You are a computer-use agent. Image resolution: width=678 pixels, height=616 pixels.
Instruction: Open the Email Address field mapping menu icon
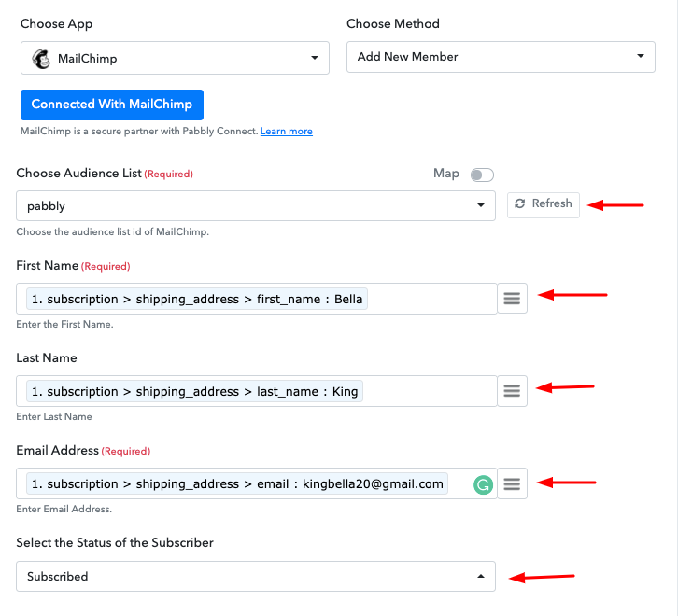pyautogui.click(x=512, y=483)
